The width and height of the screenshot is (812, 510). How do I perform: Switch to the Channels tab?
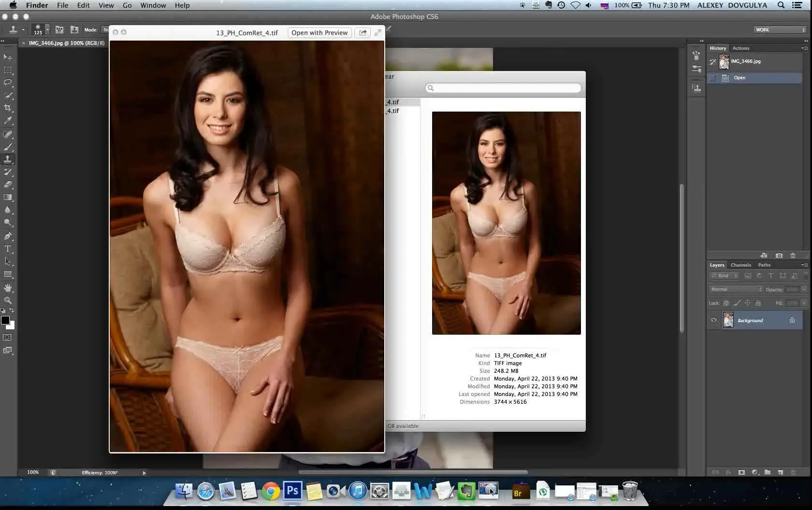click(x=740, y=265)
